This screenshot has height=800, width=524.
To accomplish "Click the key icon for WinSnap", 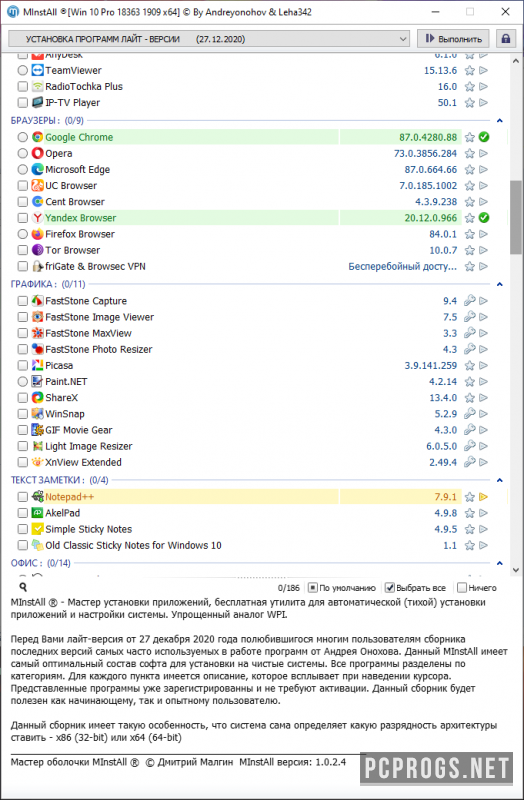I will coord(469,414).
